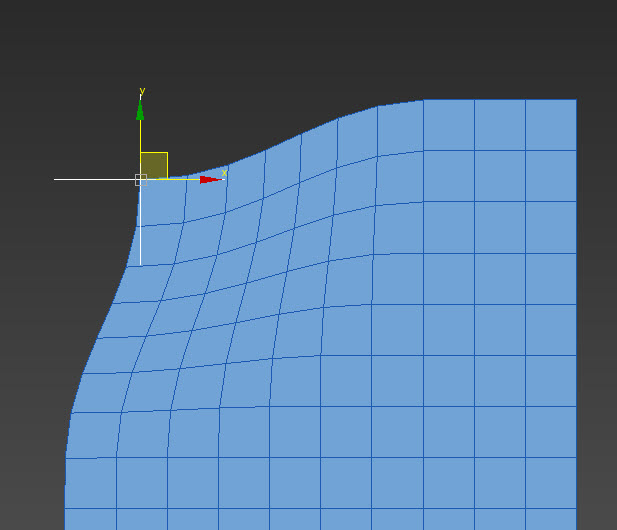The height and width of the screenshot is (530, 617).
Task: Click the yellow 'y' axis label
Action: coord(142,91)
